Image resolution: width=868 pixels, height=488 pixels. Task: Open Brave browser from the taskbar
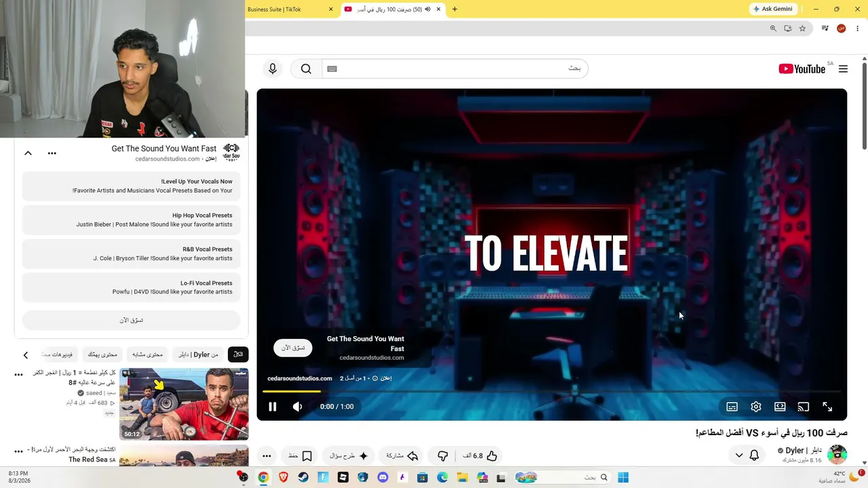[283, 477]
